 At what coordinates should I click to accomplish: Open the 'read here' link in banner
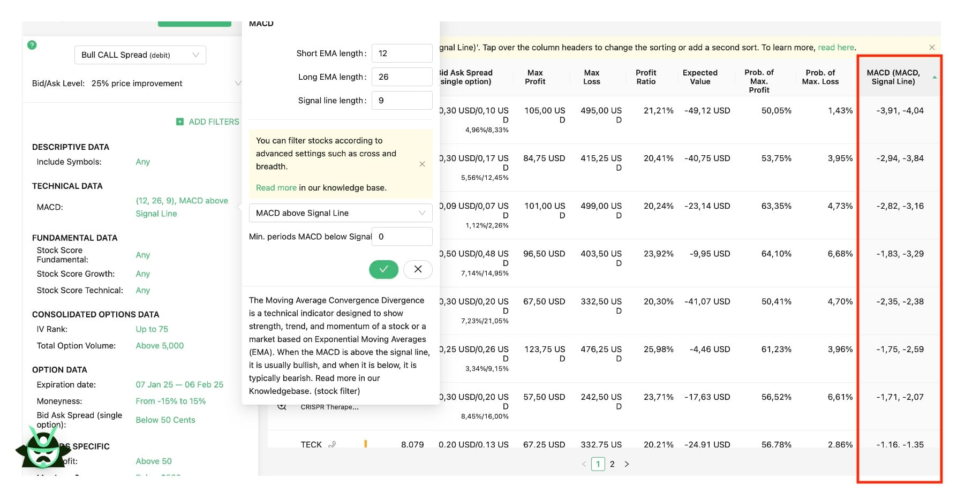point(836,48)
